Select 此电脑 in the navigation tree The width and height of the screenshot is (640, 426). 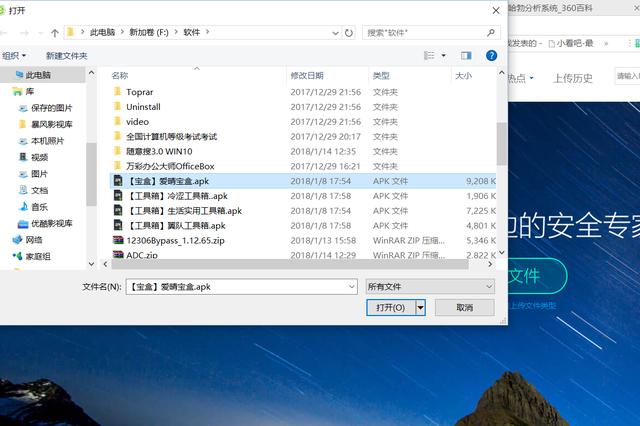tap(38, 75)
